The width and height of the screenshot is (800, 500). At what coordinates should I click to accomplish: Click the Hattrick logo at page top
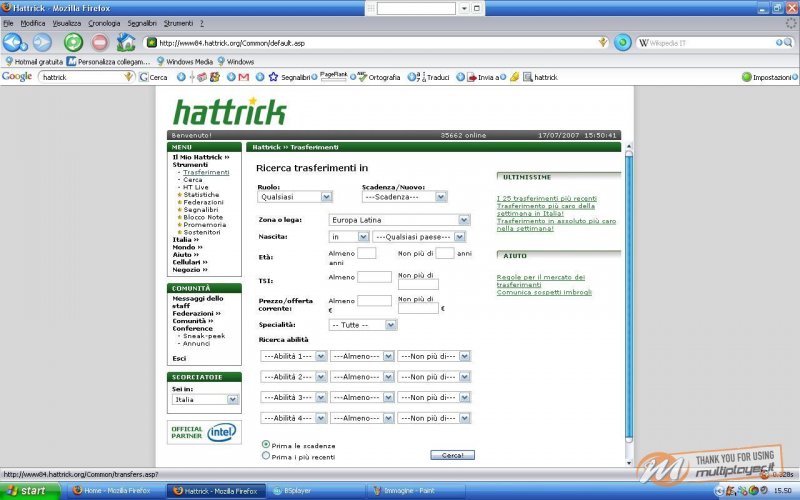coord(229,110)
